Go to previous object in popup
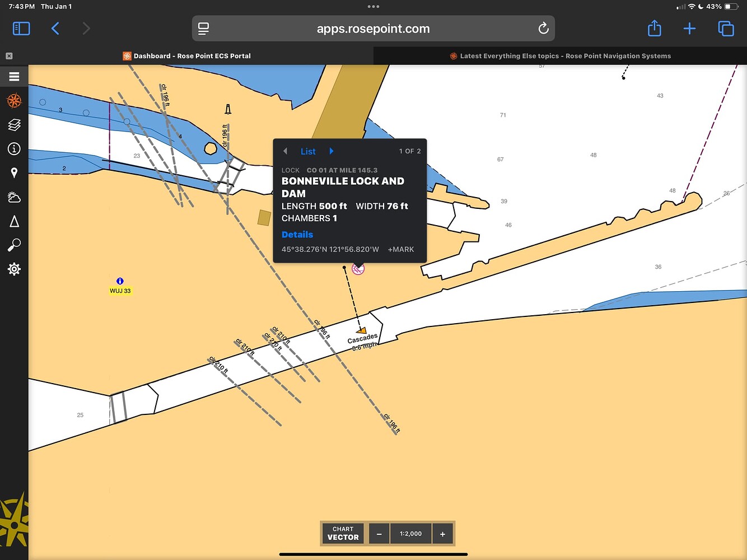This screenshot has height=560, width=747. [286, 151]
